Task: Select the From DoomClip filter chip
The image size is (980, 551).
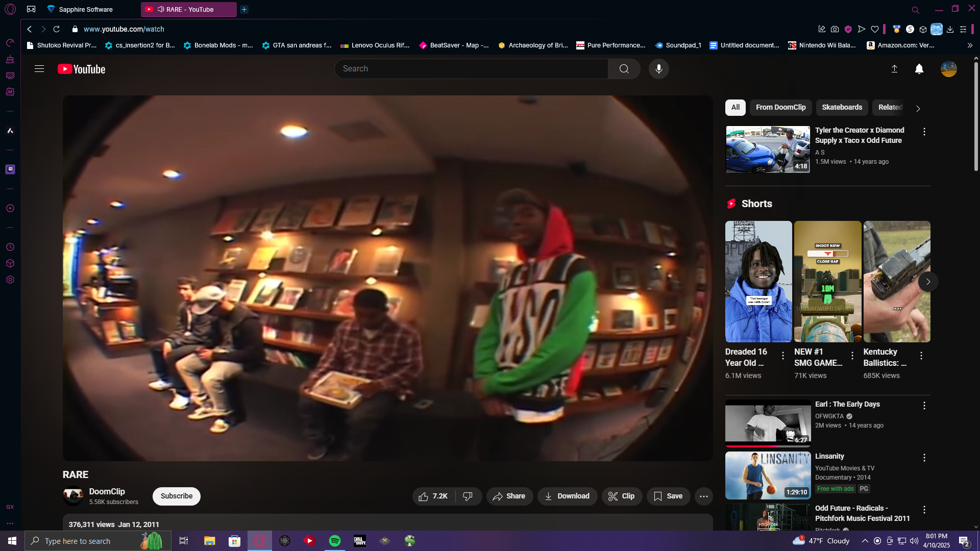Action: click(x=780, y=108)
